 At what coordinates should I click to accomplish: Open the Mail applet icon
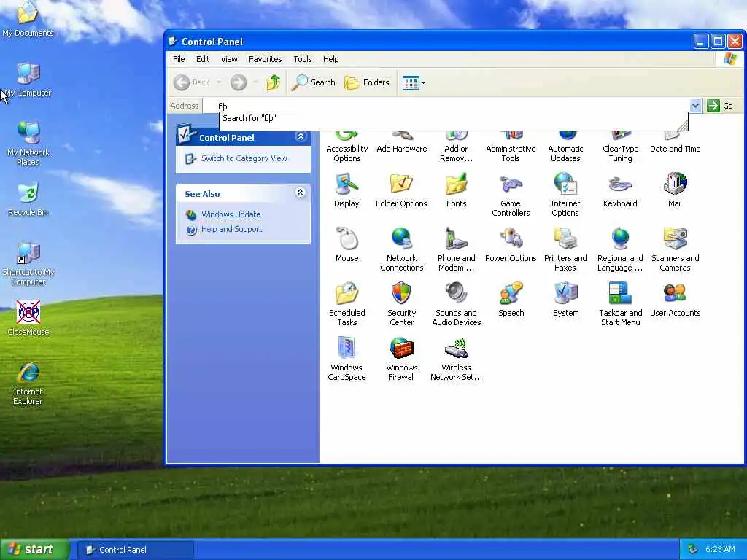click(675, 190)
